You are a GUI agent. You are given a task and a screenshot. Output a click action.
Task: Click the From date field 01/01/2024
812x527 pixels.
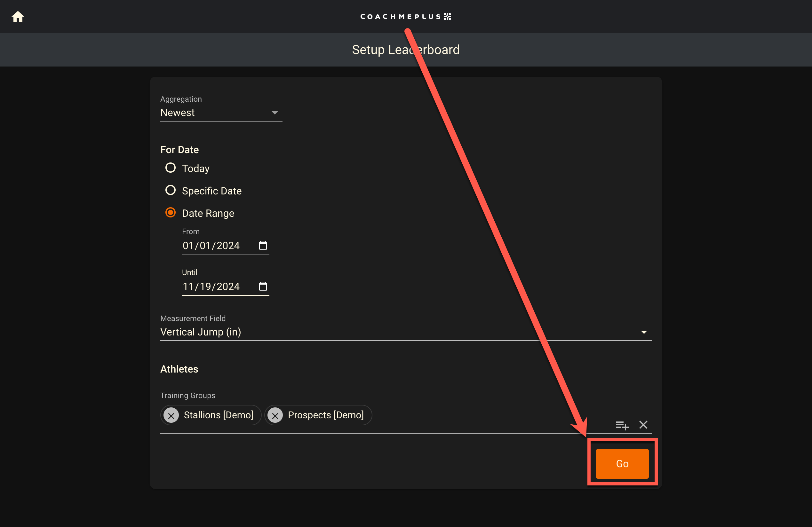pyautogui.click(x=211, y=246)
